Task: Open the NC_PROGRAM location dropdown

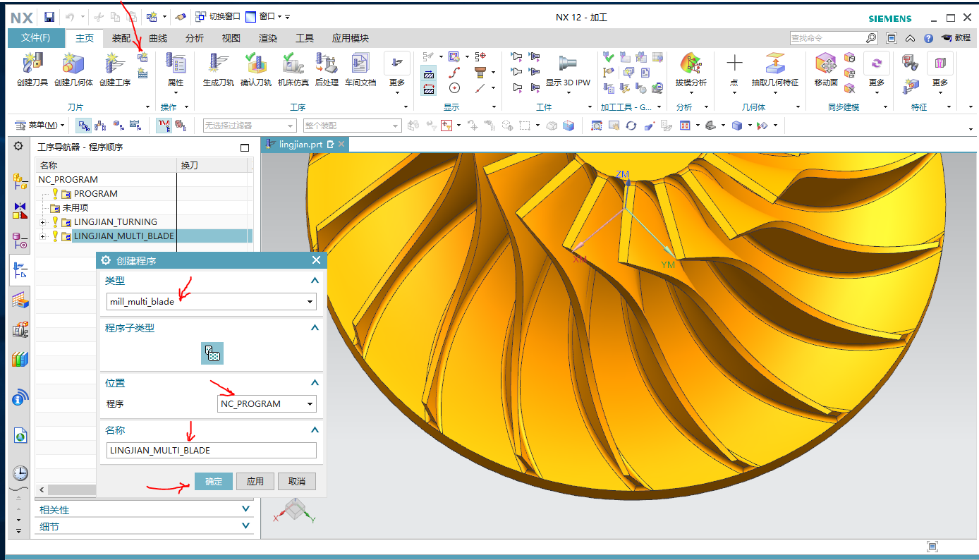Action: click(310, 404)
